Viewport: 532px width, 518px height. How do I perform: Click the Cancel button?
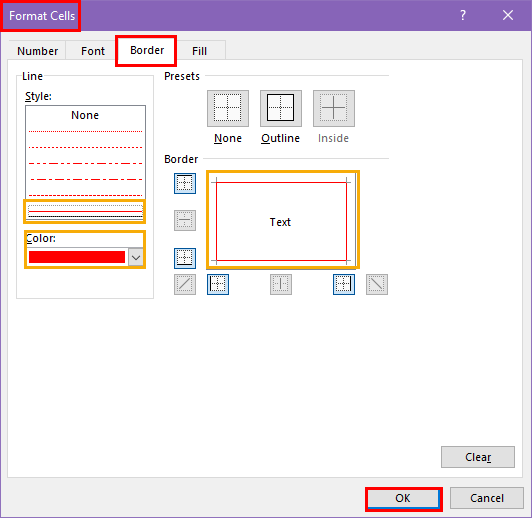pyautogui.click(x=487, y=498)
